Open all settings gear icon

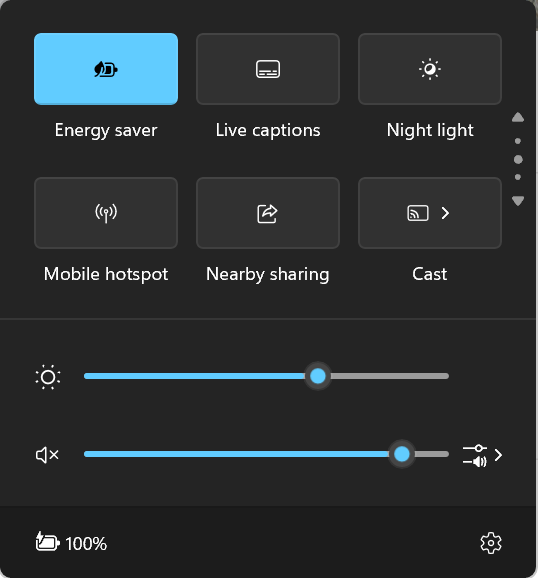(491, 543)
